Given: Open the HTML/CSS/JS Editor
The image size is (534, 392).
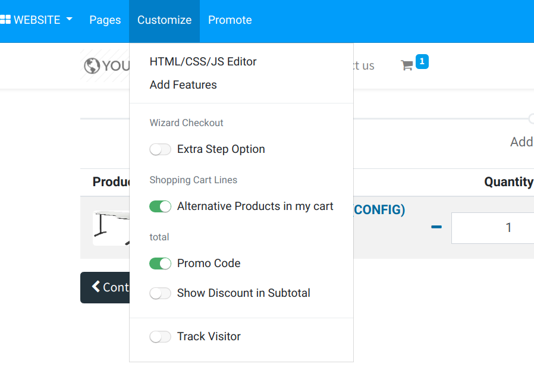Looking at the screenshot, I should pyautogui.click(x=203, y=62).
